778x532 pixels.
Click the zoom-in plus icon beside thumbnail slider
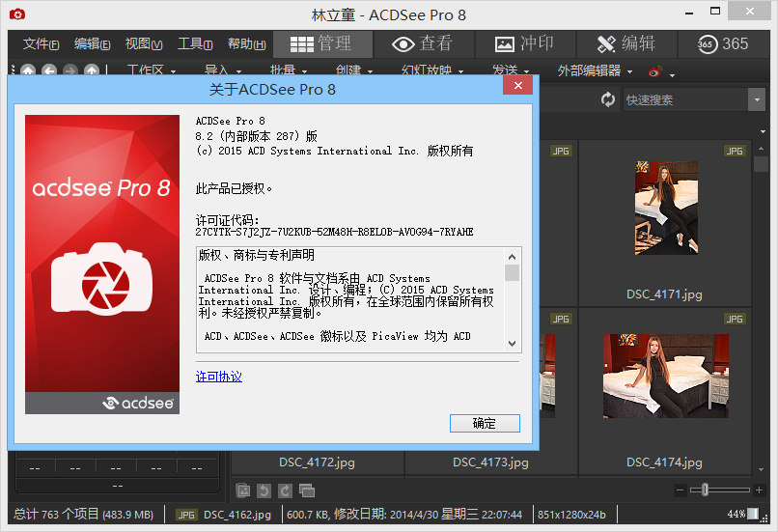tap(759, 490)
